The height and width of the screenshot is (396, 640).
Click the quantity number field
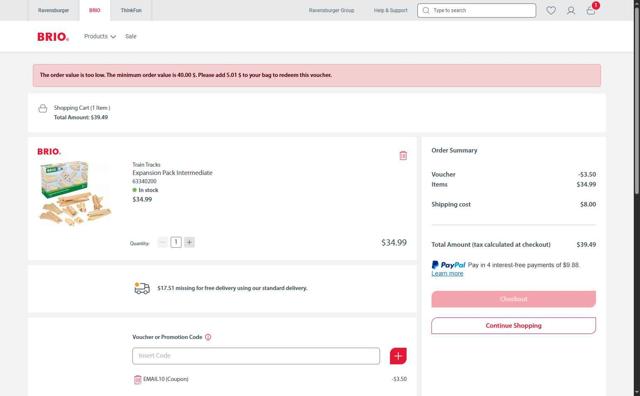(176, 242)
